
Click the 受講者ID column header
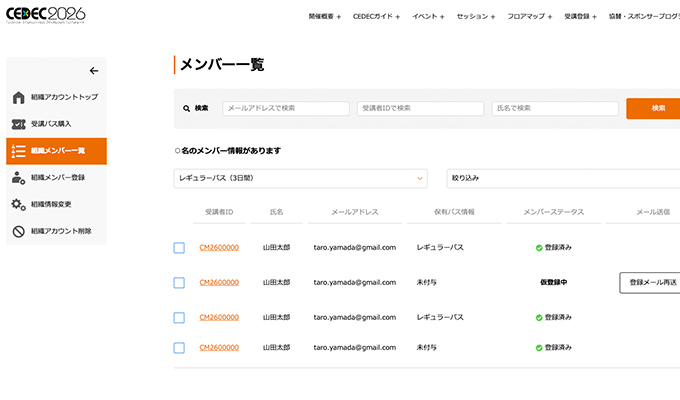point(219,212)
